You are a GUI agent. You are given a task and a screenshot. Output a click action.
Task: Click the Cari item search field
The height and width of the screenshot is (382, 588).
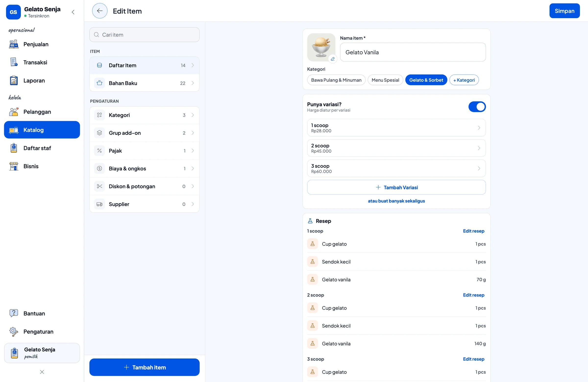(144, 35)
